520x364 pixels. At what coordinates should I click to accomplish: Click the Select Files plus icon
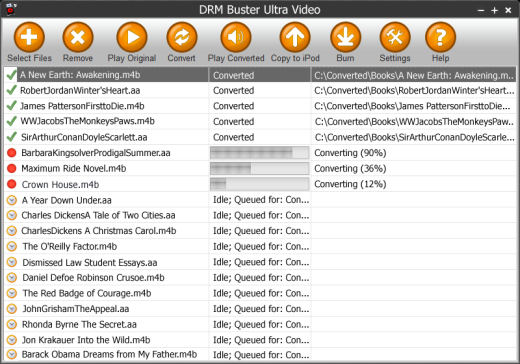click(x=29, y=37)
